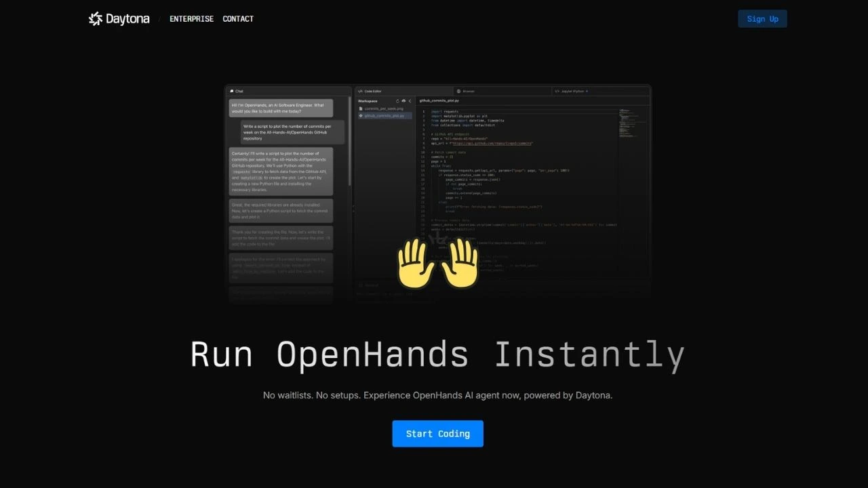The image size is (868, 488).
Task: Open the Jupyter IPython tab
Action: click(572, 91)
